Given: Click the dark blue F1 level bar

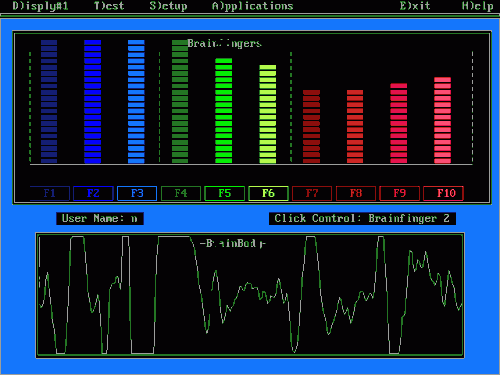Looking at the screenshot, I should [49, 101].
